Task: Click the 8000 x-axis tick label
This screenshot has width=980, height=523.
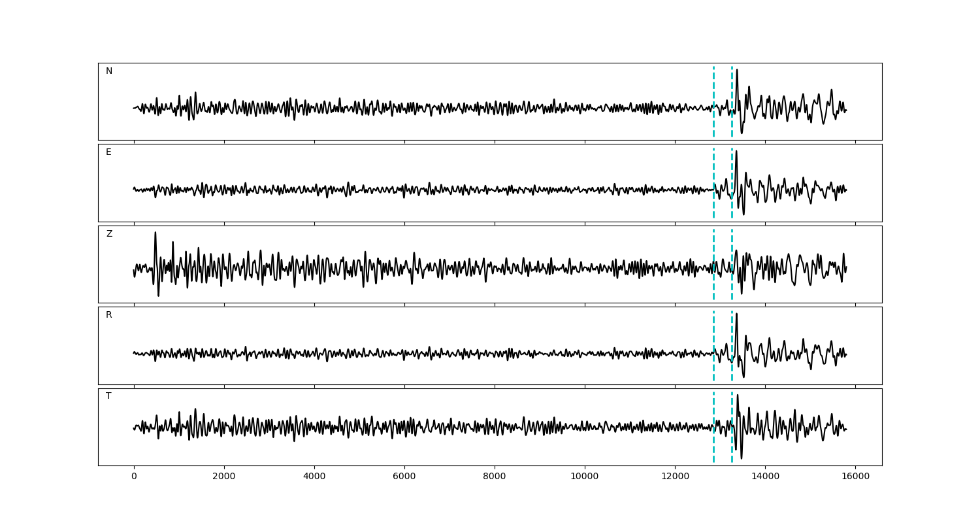Action: 495,477
